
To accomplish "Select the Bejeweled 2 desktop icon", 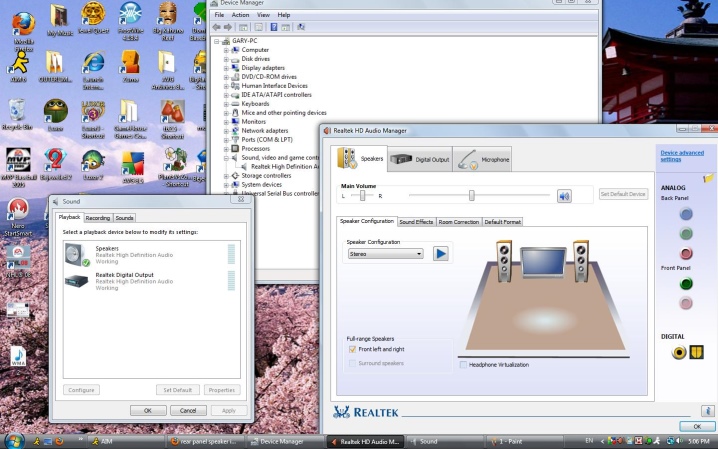I will pos(56,164).
